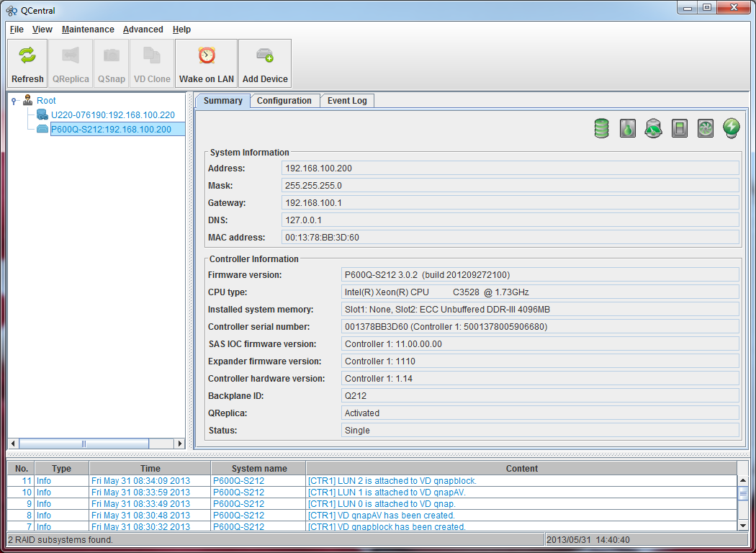The image size is (756, 553).
Task: Click the voltage gauge status icon
Action: 653,128
